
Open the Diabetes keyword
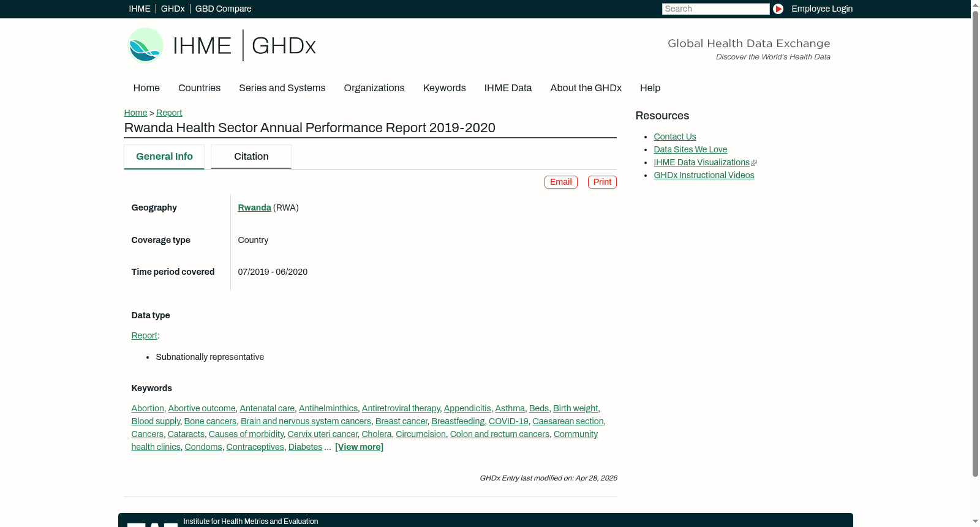pyautogui.click(x=305, y=447)
